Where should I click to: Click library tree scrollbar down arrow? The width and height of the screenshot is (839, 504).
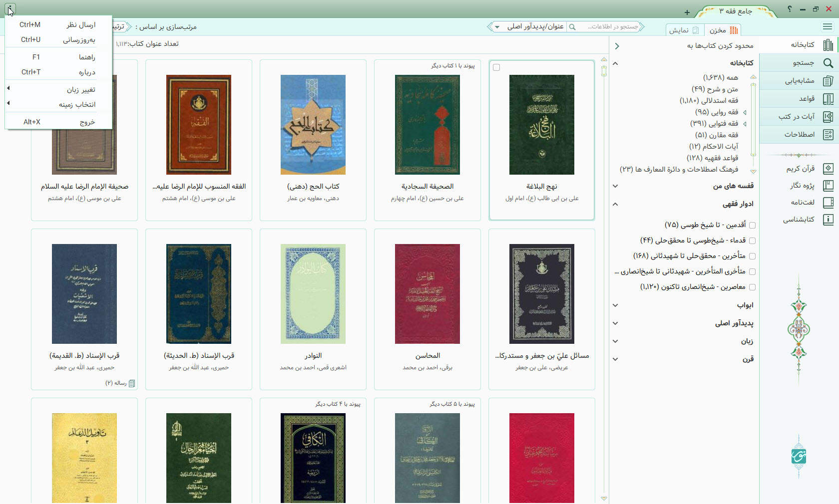click(753, 171)
